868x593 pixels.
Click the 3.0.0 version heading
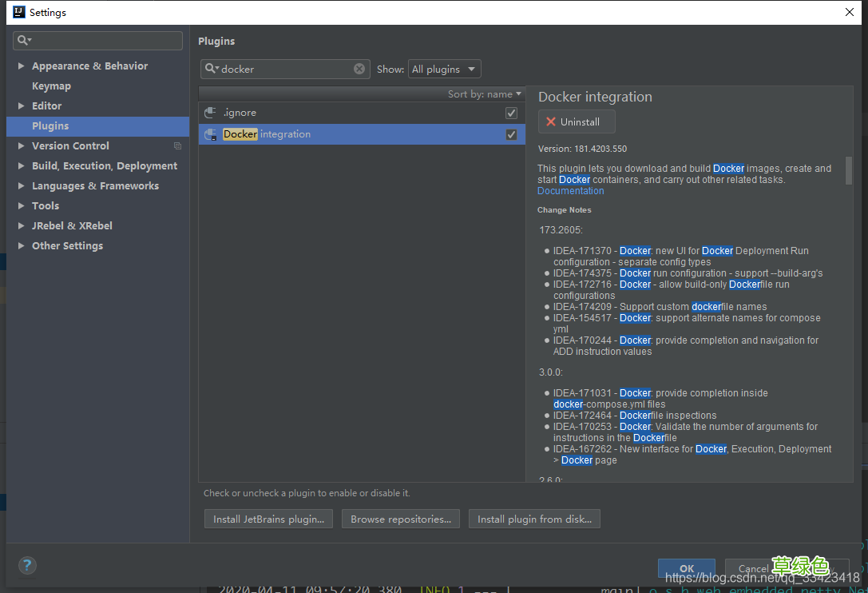[x=551, y=372]
